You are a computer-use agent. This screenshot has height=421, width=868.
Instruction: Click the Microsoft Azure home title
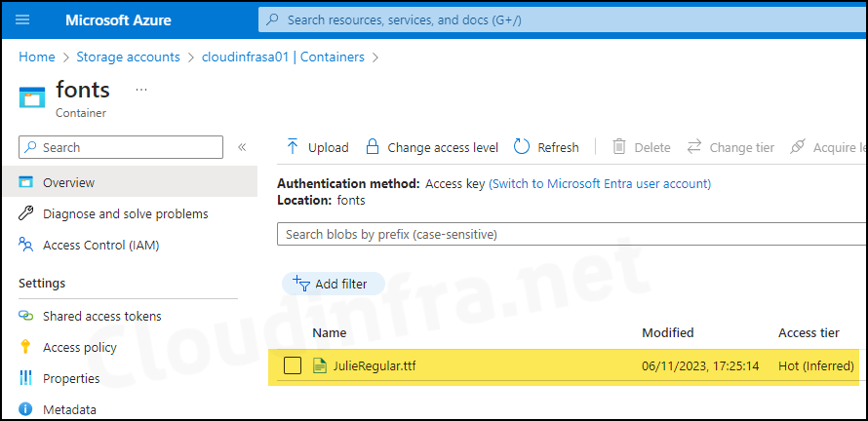(x=118, y=20)
